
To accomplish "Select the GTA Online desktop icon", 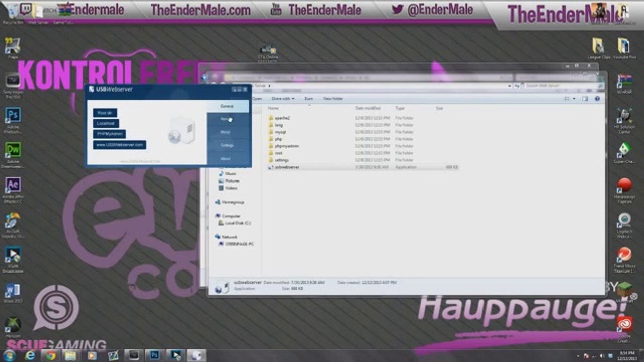I will [268, 52].
